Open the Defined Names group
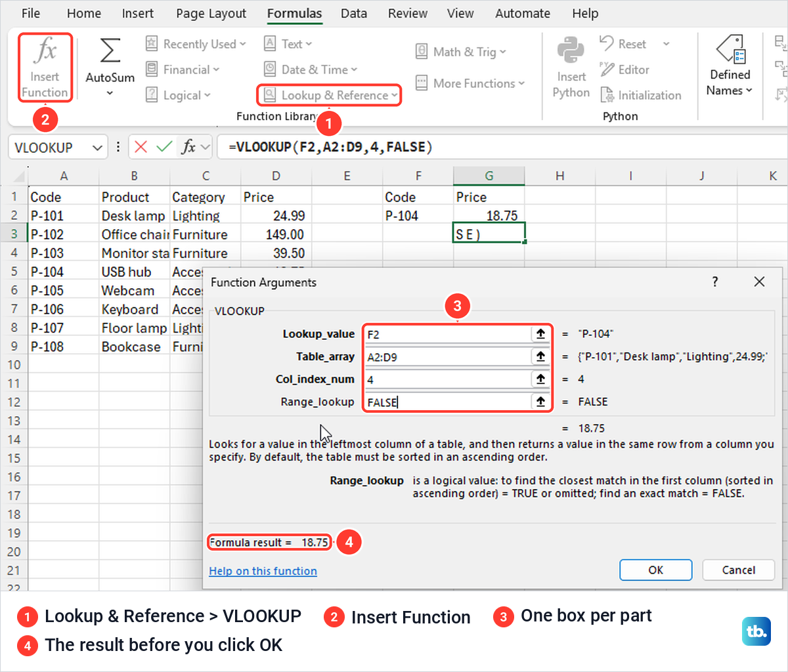This screenshot has width=788, height=672. pyautogui.click(x=730, y=66)
